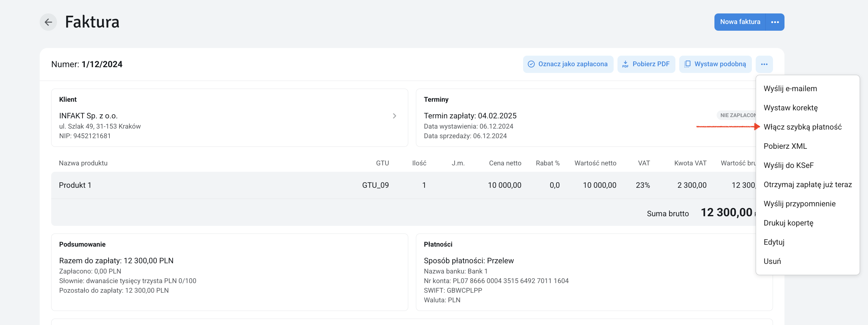868x325 pixels.
Task: Click the GTU_09 cell
Action: point(375,185)
